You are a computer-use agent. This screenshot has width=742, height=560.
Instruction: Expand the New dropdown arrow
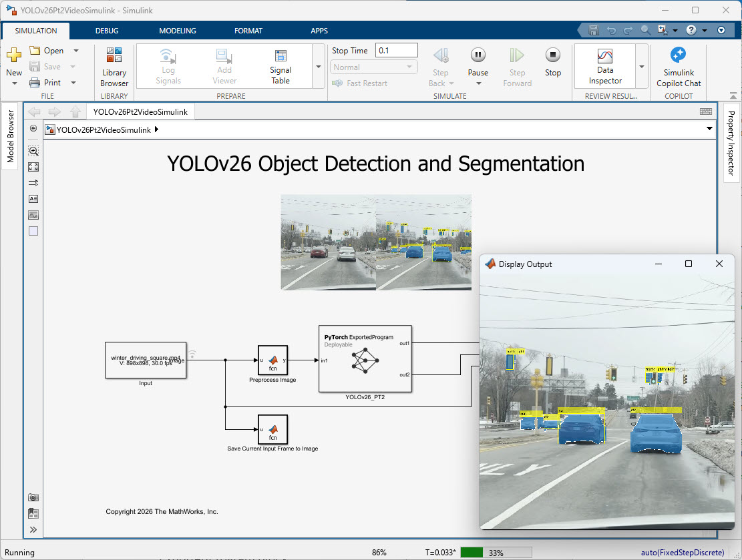(14, 83)
